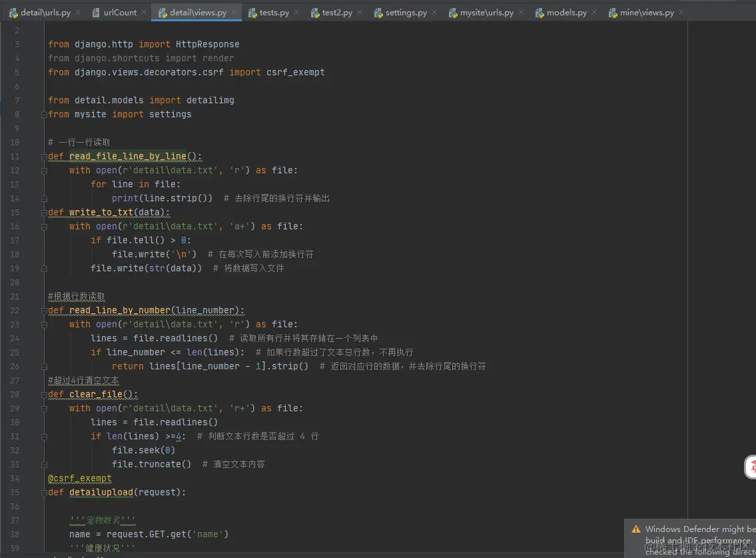
Task: Click Python file icon on tests.py tab
Action: (252, 13)
